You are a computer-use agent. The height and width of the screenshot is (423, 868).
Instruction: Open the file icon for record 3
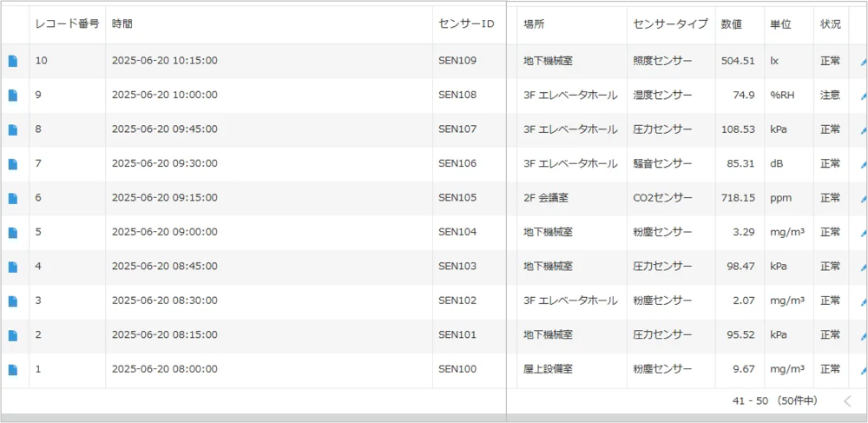click(x=13, y=301)
